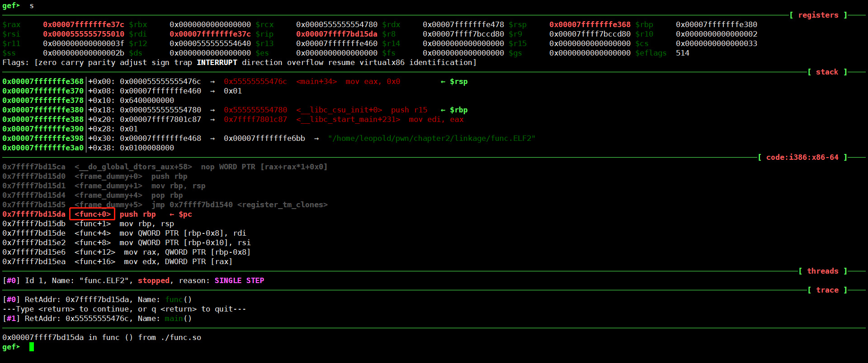Click the trace section header

(827, 290)
